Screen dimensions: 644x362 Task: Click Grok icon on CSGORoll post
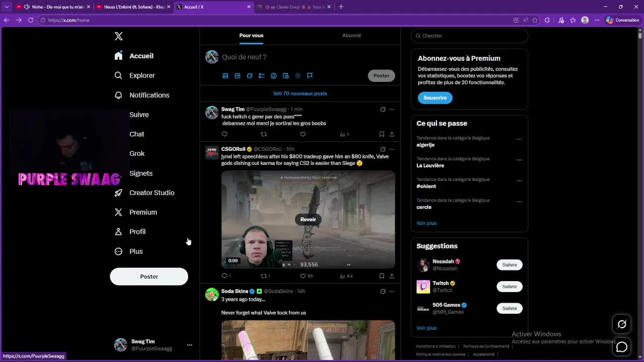pyautogui.click(x=383, y=149)
